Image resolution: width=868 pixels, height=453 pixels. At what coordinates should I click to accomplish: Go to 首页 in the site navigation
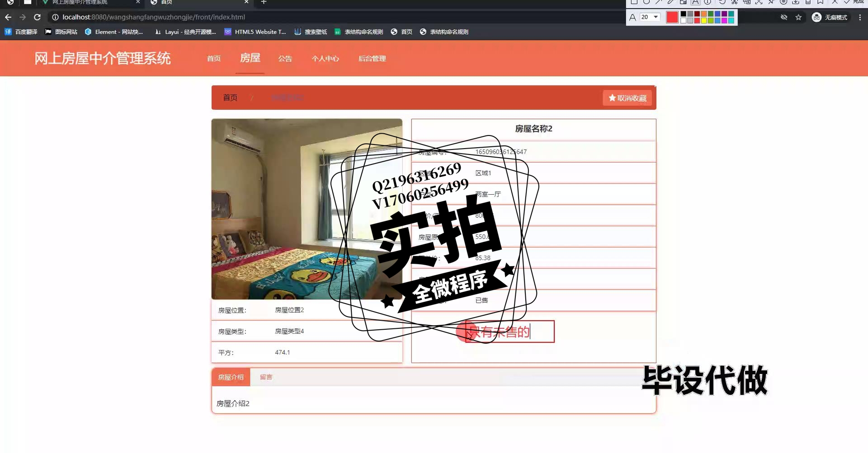pos(214,58)
